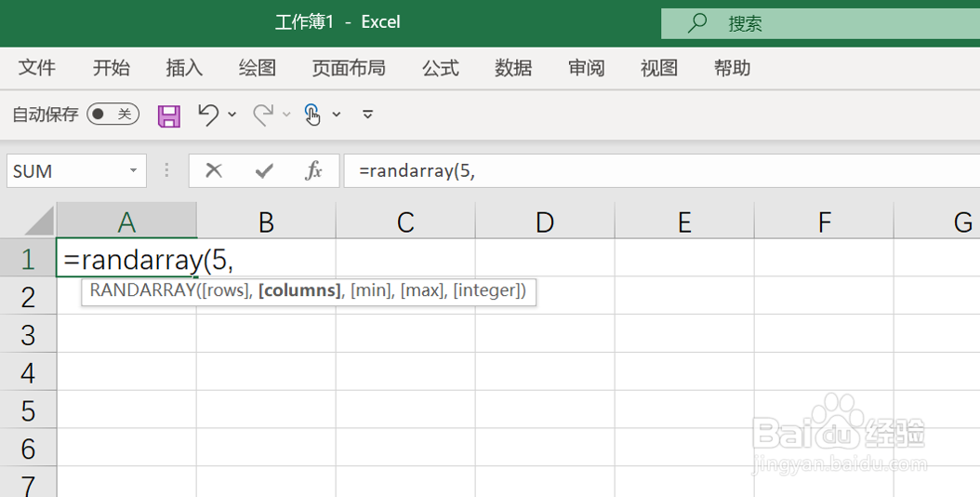Switch to the 数据 ribbon tab

(x=513, y=68)
